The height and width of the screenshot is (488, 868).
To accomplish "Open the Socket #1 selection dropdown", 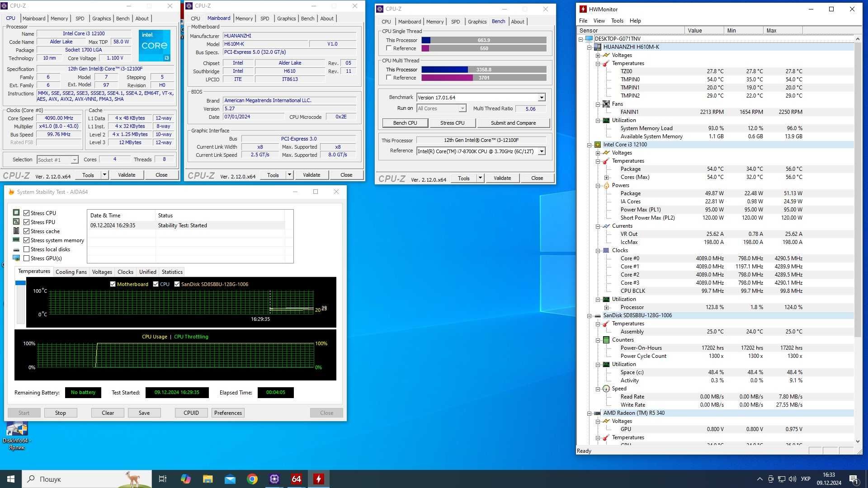I will [74, 160].
